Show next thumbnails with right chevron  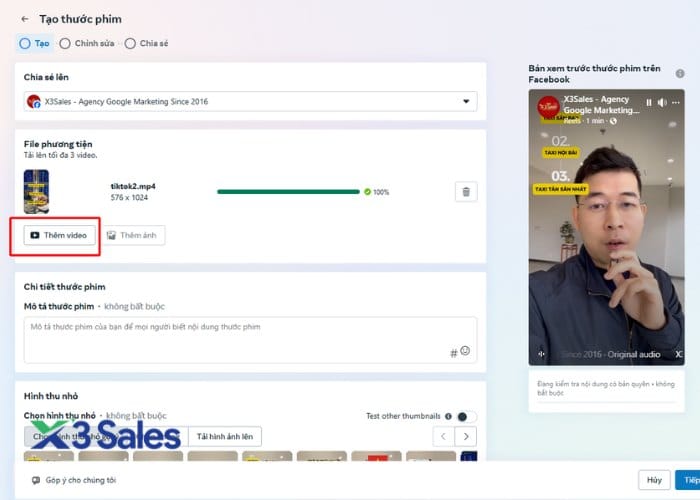coord(466,437)
